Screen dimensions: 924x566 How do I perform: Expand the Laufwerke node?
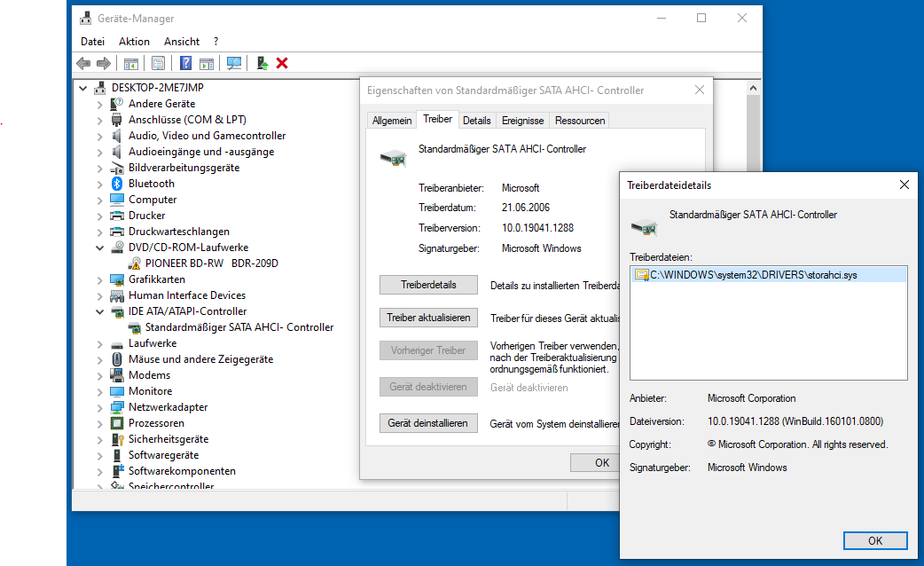point(99,343)
